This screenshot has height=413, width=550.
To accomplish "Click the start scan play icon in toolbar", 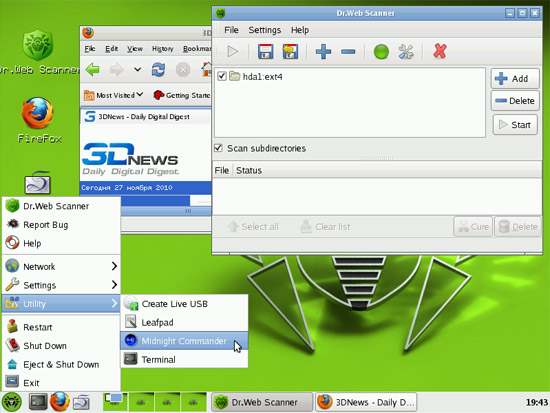I will 232,52.
